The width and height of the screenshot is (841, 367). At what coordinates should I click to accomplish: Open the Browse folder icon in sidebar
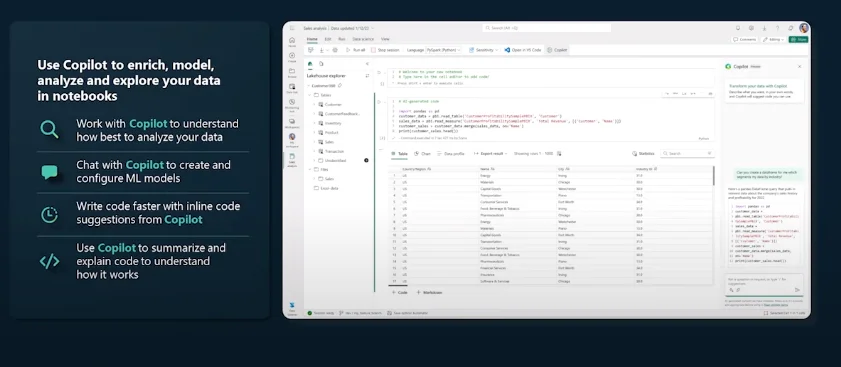tap(292, 72)
